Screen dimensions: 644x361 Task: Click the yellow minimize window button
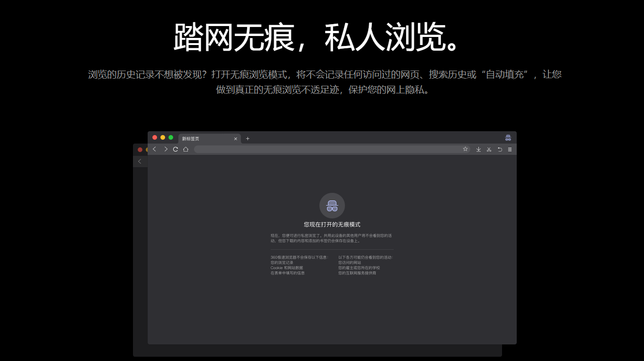click(x=163, y=137)
